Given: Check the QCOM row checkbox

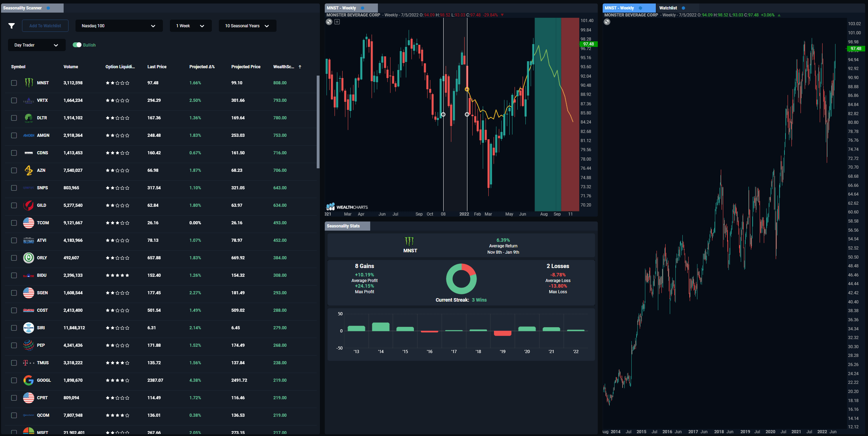Looking at the screenshot, I should (14, 415).
